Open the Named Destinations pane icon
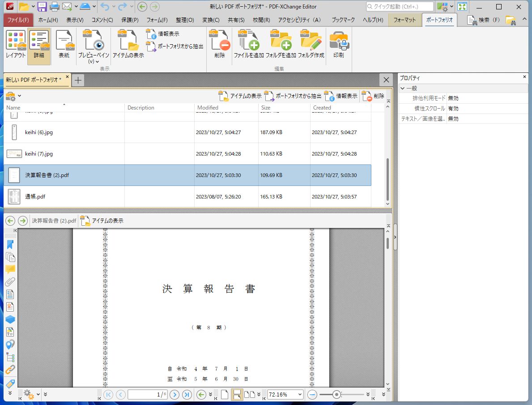The height and width of the screenshot is (405, 532). tap(10, 345)
